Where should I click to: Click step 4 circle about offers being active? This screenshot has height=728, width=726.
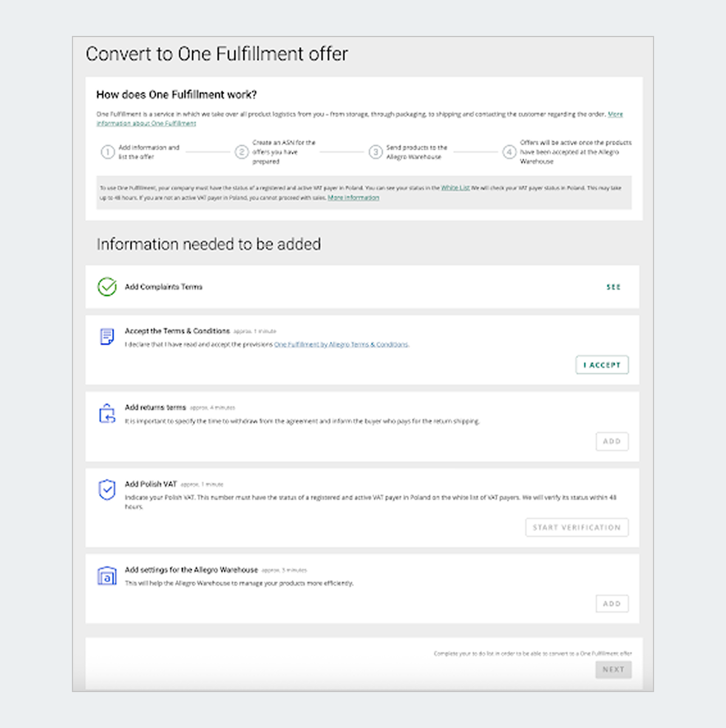coord(510,152)
